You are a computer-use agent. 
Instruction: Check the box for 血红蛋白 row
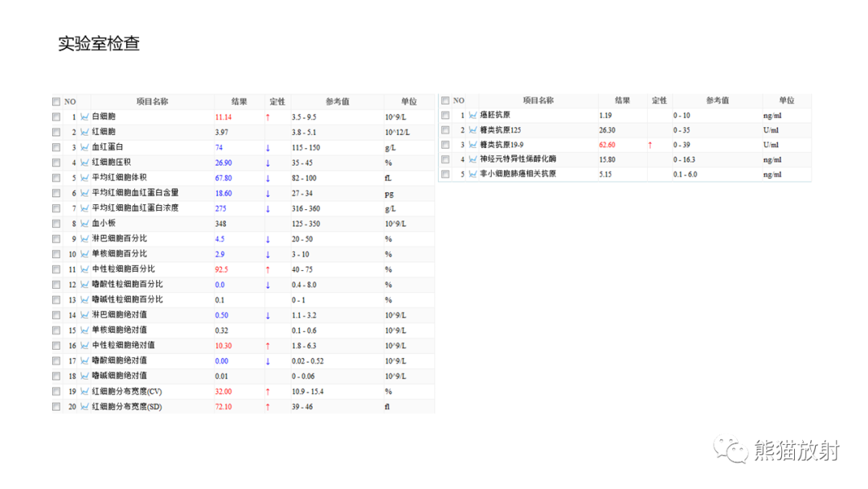pos(56,147)
